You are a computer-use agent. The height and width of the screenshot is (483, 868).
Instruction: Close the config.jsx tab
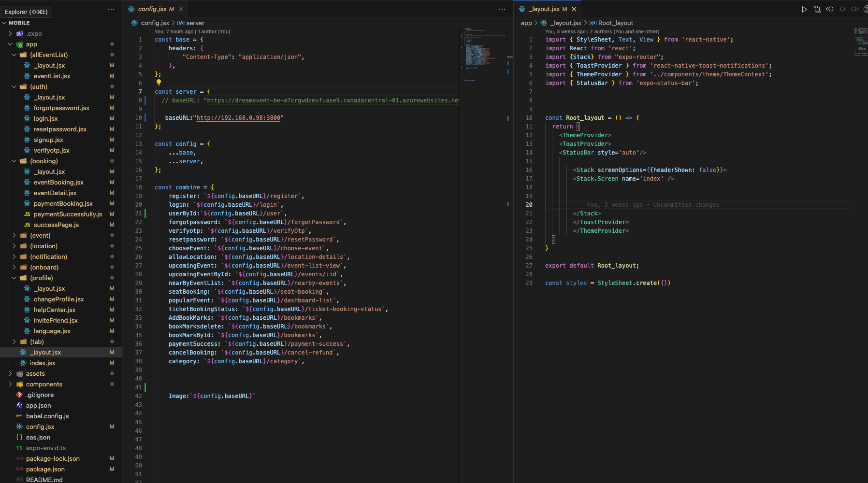181,9
